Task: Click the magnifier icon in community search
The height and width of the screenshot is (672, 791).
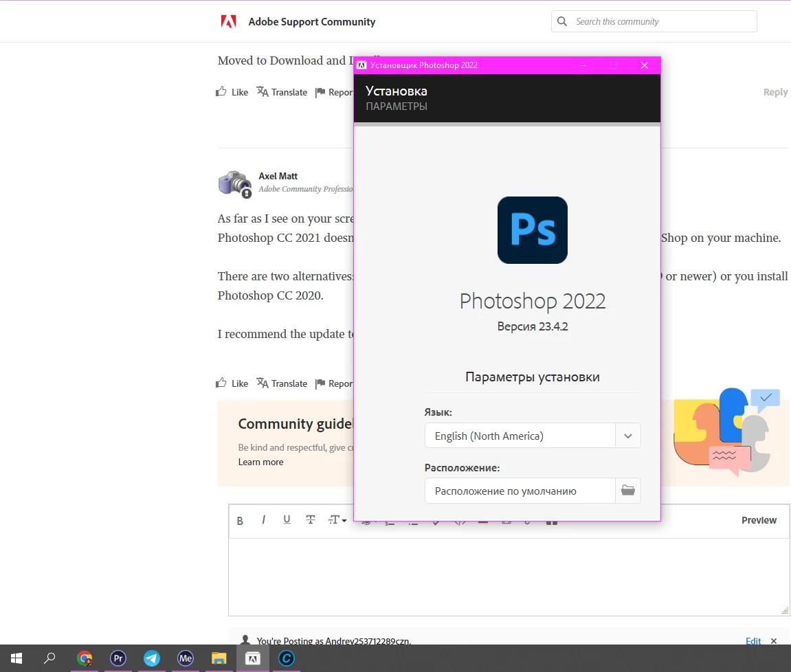Action: click(x=562, y=21)
